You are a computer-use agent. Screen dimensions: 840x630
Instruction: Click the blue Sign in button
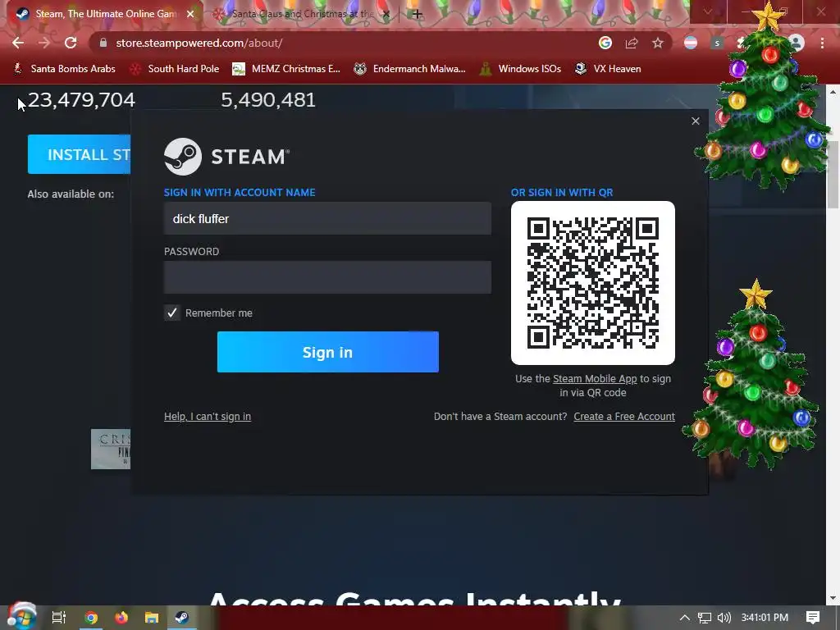[x=328, y=352]
